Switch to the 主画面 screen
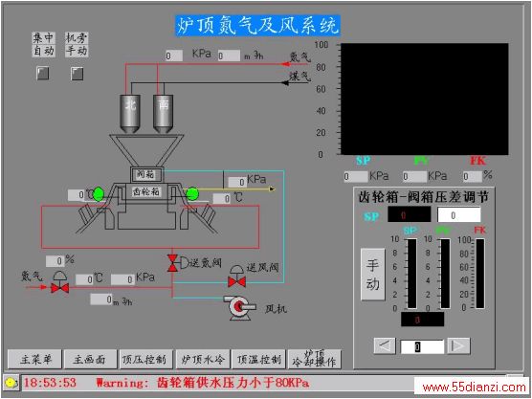This screenshot has width=532, height=399. click(90, 359)
